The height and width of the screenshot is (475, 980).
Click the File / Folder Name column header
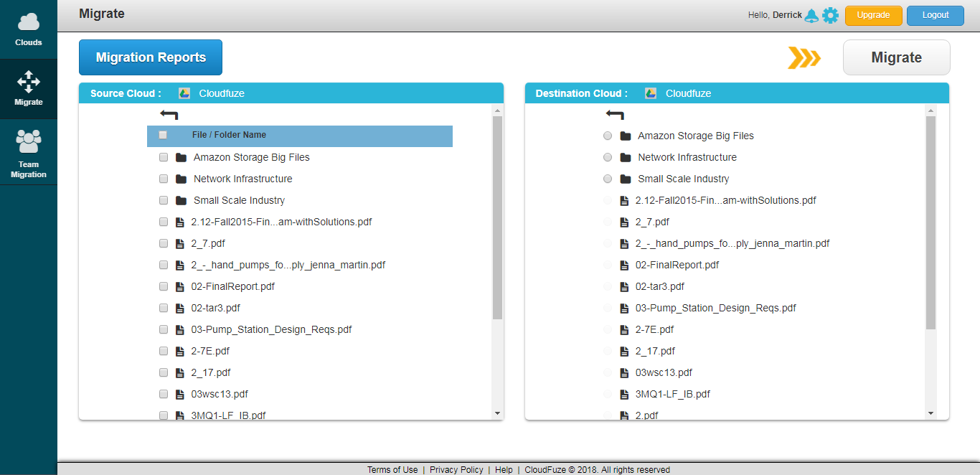229,135
